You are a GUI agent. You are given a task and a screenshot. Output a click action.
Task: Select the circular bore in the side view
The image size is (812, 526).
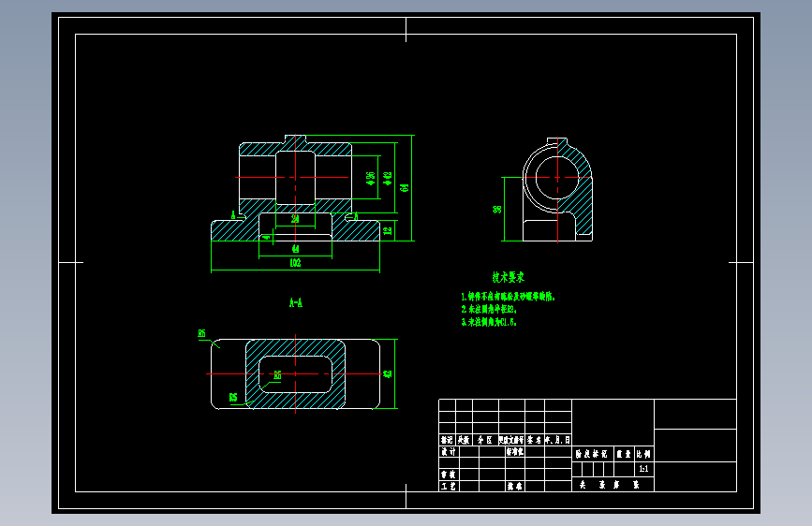pyautogui.click(x=557, y=178)
